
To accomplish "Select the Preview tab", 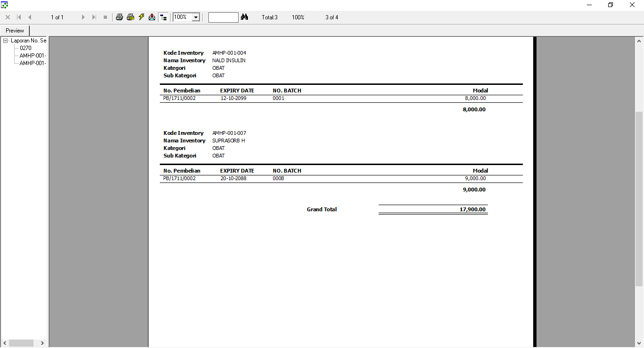I will pyautogui.click(x=15, y=31).
